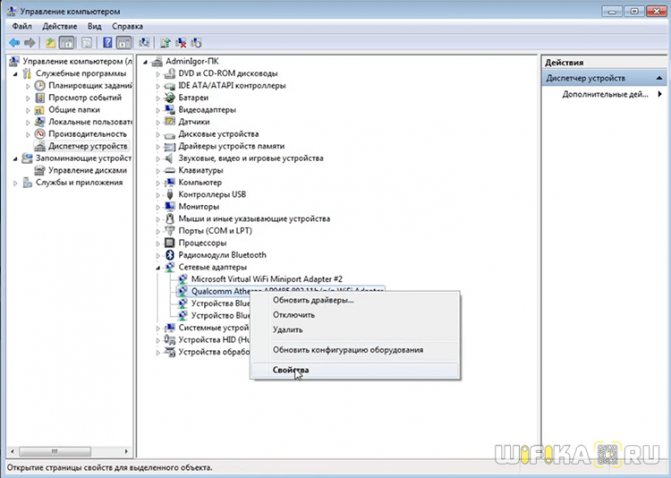Choose Обновить драйверы in context menu
The width and height of the screenshot is (671, 478).
pos(355,300)
